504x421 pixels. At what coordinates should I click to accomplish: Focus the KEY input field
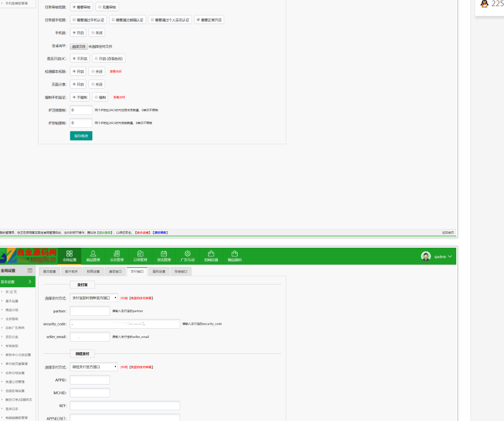tap(125, 406)
